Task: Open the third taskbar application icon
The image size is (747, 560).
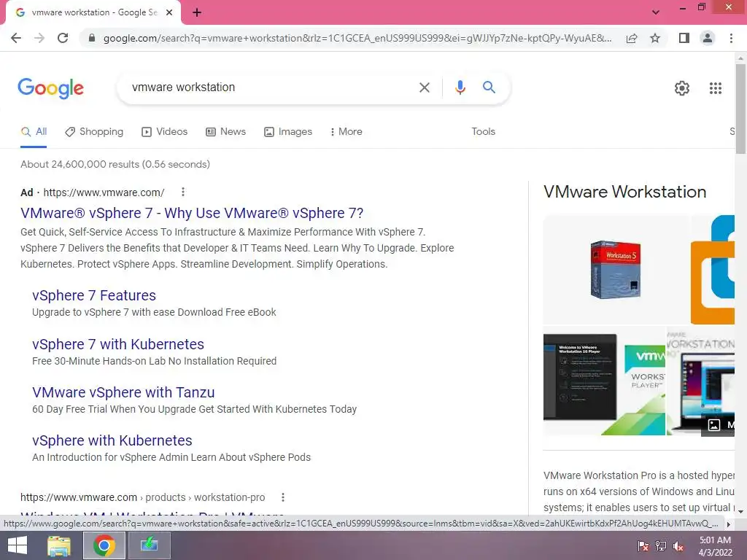Action: pyautogui.click(x=150, y=545)
